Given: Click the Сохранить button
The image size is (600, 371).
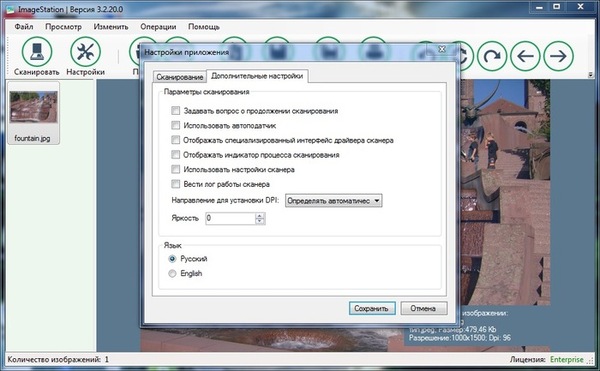Looking at the screenshot, I should pyautogui.click(x=372, y=308).
